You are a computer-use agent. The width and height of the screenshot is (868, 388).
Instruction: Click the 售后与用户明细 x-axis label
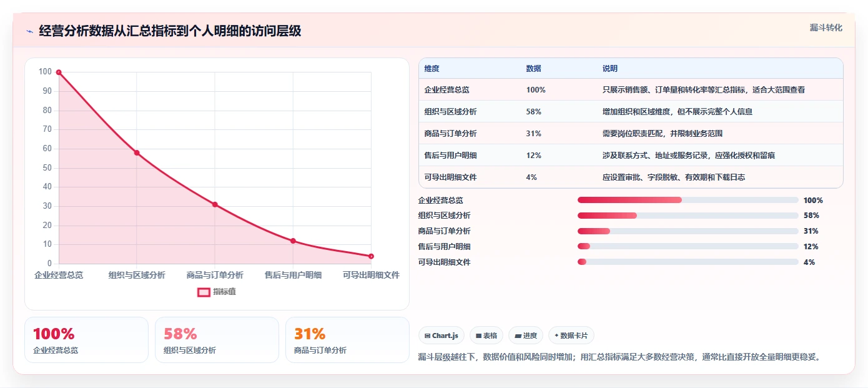coord(293,275)
